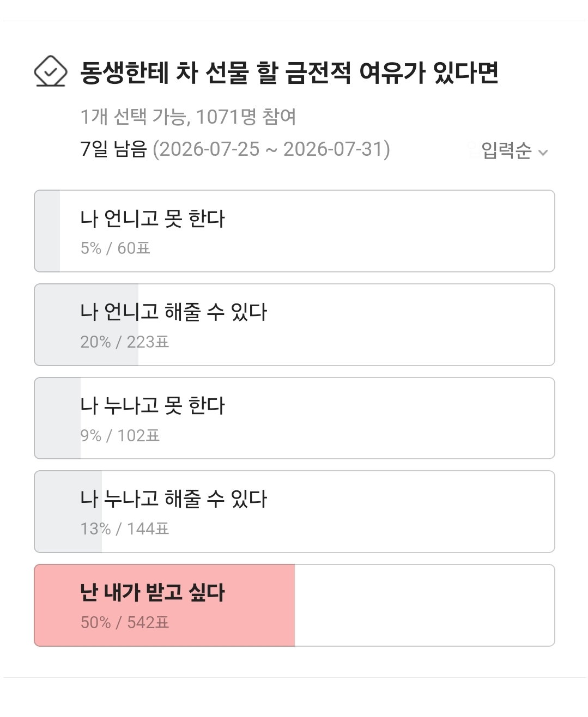Click the 5% / 60표 vote count
The height and width of the screenshot is (717, 588).
(115, 248)
